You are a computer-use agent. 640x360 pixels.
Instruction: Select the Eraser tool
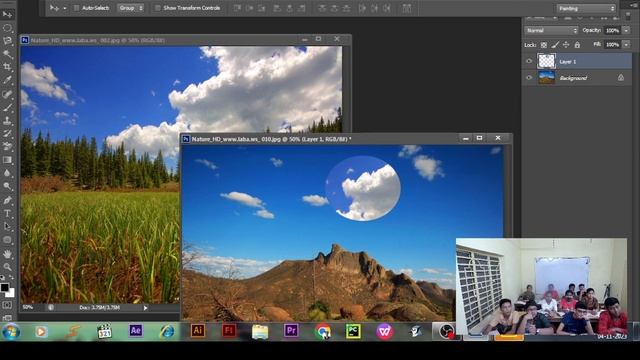[7, 147]
